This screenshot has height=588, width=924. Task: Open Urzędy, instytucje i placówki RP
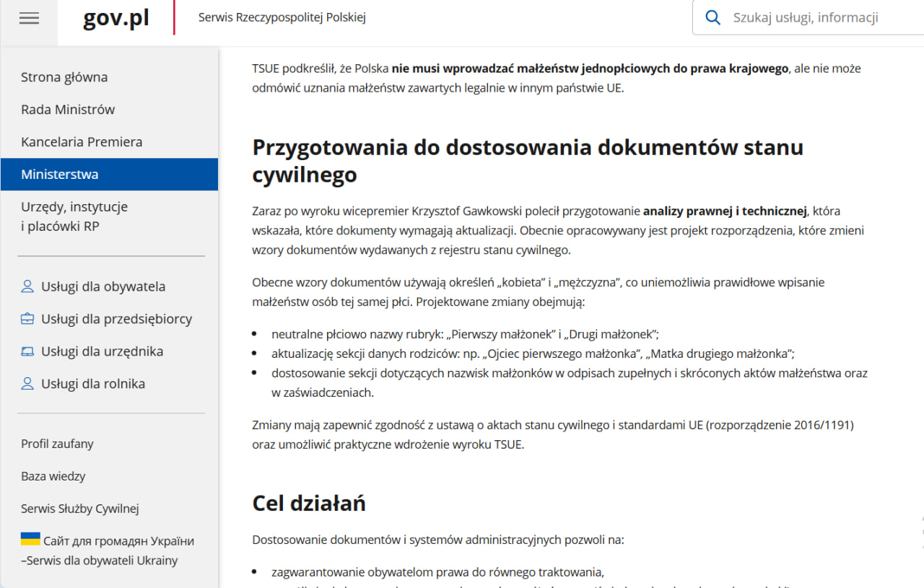click(74, 216)
